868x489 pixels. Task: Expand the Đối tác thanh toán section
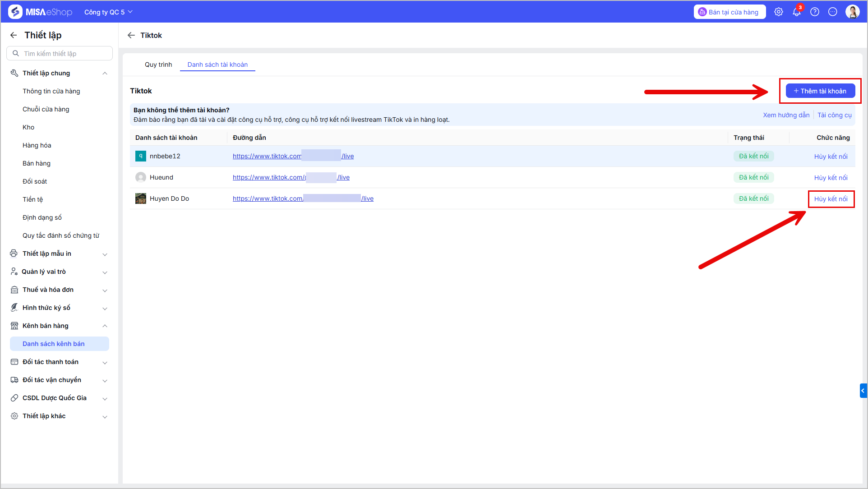tap(105, 362)
